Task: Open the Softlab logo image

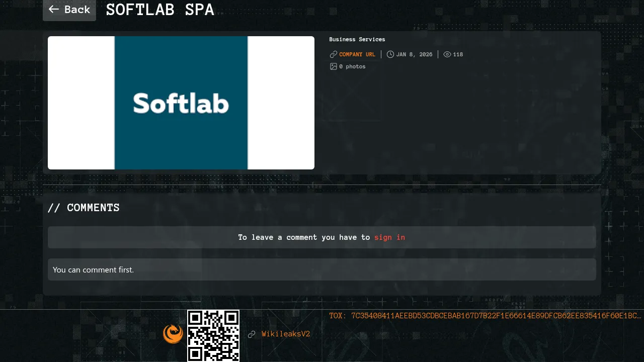Action: pos(181,103)
